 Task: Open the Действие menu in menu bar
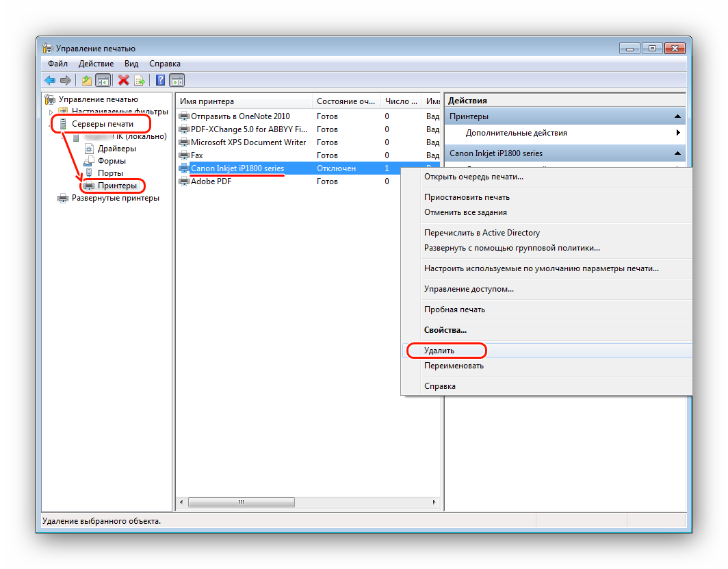click(95, 64)
